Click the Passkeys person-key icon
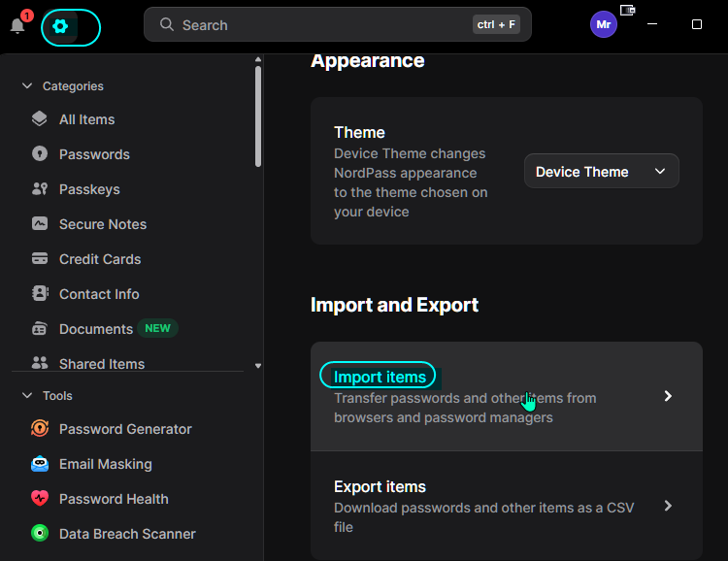 pyautogui.click(x=40, y=188)
